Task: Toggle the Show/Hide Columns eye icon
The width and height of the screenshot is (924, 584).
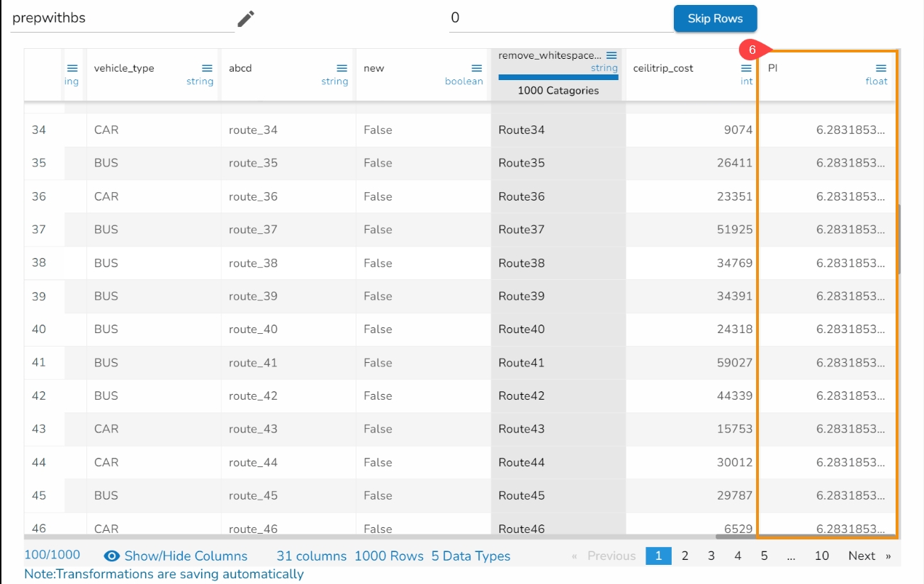Action: click(112, 556)
